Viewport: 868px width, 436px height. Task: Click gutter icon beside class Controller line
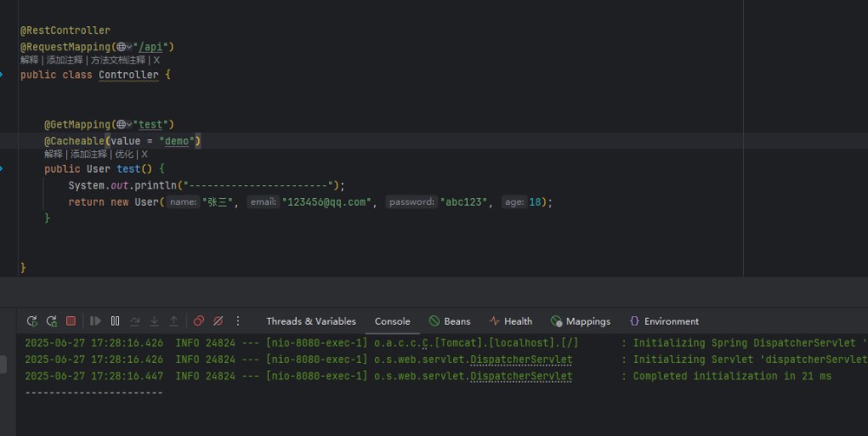click(x=2, y=75)
